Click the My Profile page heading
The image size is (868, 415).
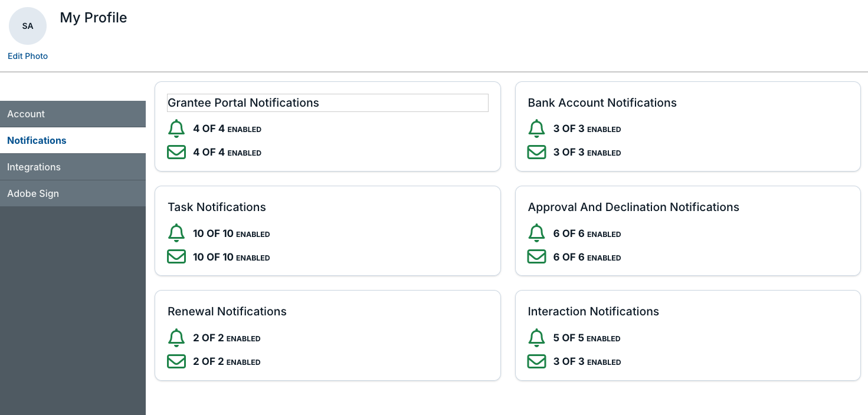[93, 18]
